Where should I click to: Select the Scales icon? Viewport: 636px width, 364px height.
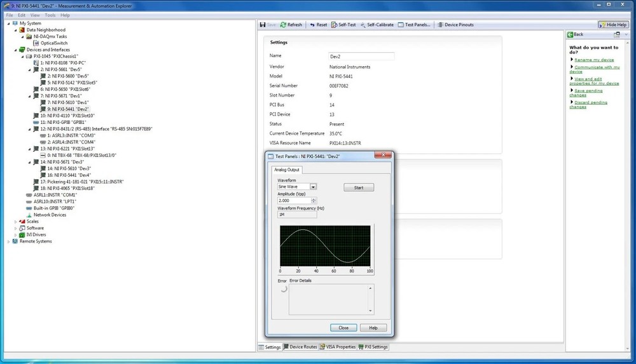point(22,221)
